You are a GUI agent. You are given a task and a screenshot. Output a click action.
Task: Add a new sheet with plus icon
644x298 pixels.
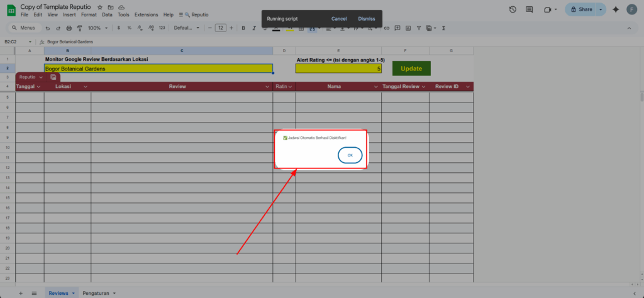[20, 293]
